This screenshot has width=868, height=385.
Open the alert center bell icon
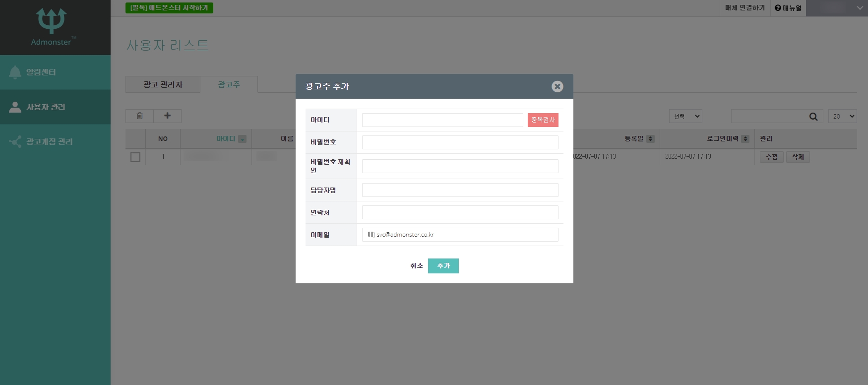tap(15, 72)
